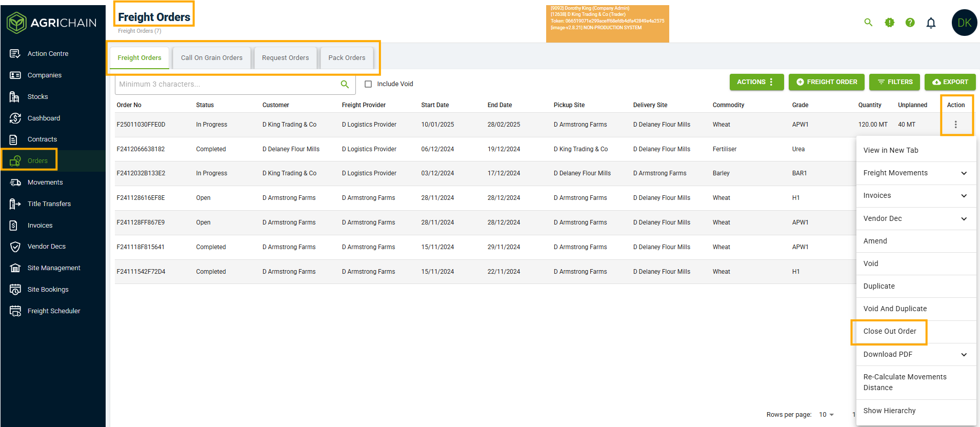The height and width of the screenshot is (427, 980).
Task: Select Void And Duplicate menu item
Action: [916, 309]
